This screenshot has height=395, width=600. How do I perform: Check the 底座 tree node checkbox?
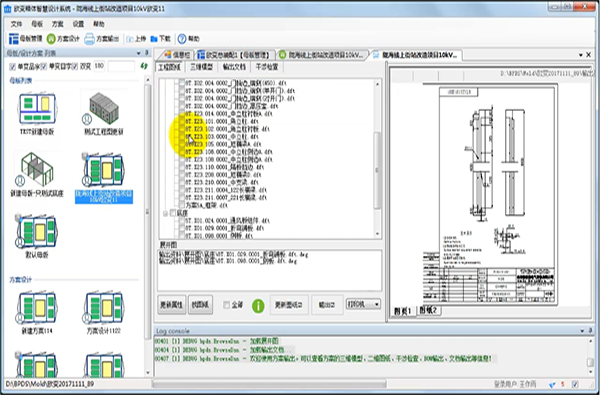pyautogui.click(x=173, y=213)
